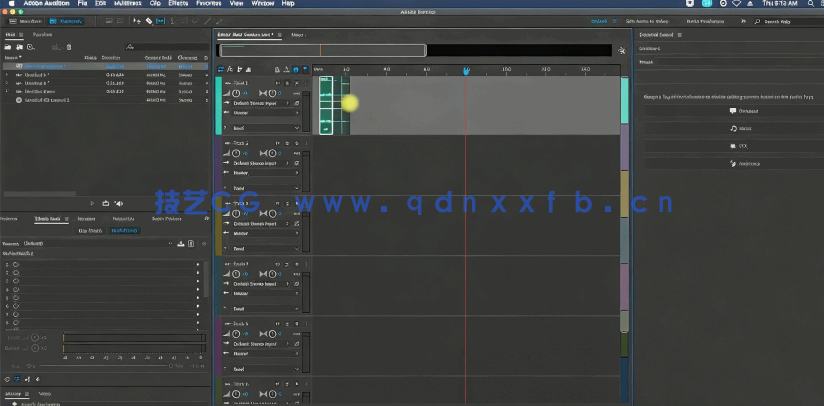Image resolution: width=824 pixels, height=406 pixels.
Task: Click the open file folder icon
Action: [x=8, y=47]
